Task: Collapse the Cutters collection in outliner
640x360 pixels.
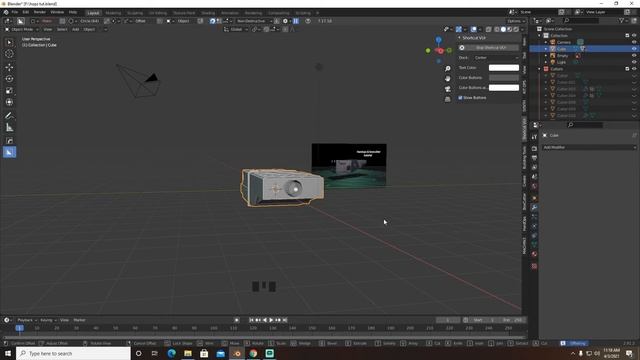Action: (540, 69)
